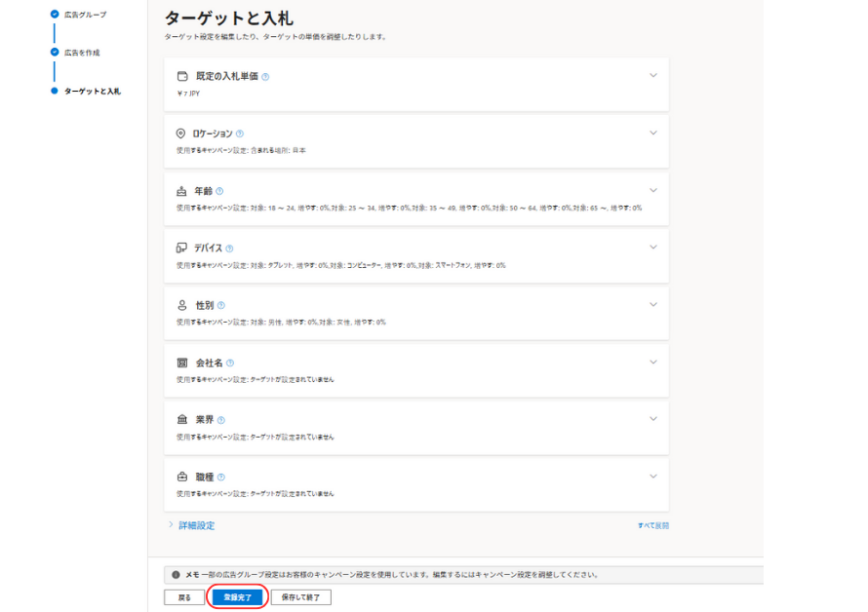Click help icon beside 職種

(x=221, y=478)
